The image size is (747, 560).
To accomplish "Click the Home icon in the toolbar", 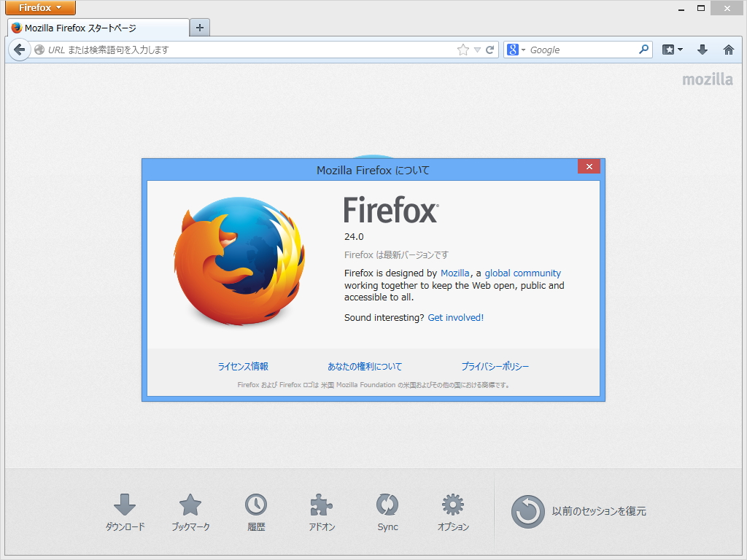I will coord(728,50).
